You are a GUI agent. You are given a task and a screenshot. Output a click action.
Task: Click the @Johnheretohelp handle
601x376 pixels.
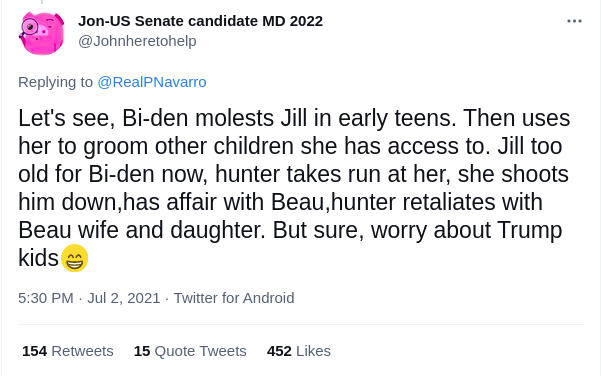137,41
